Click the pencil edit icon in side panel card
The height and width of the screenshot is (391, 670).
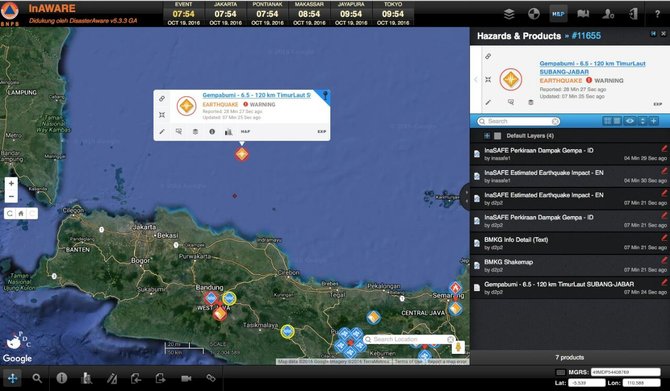coord(488,103)
